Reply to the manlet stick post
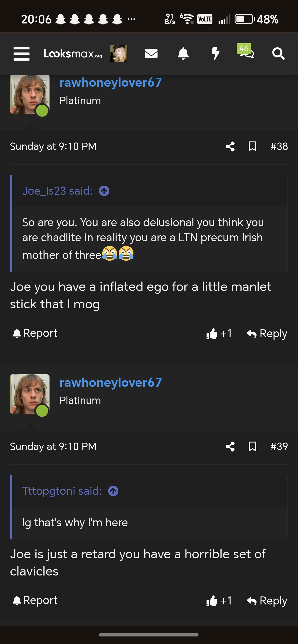 click(x=267, y=334)
